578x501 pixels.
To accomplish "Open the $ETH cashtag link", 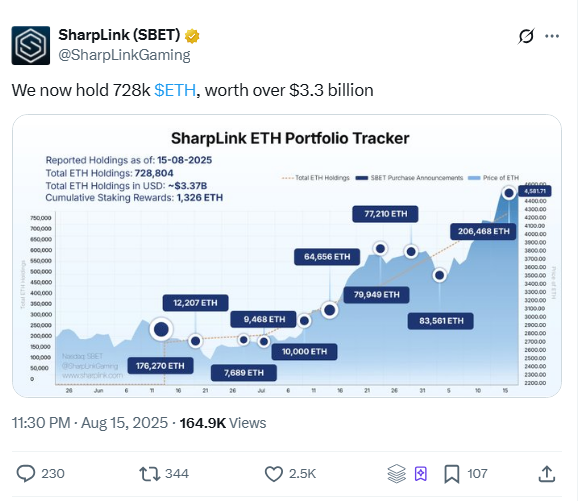I will click(x=175, y=90).
